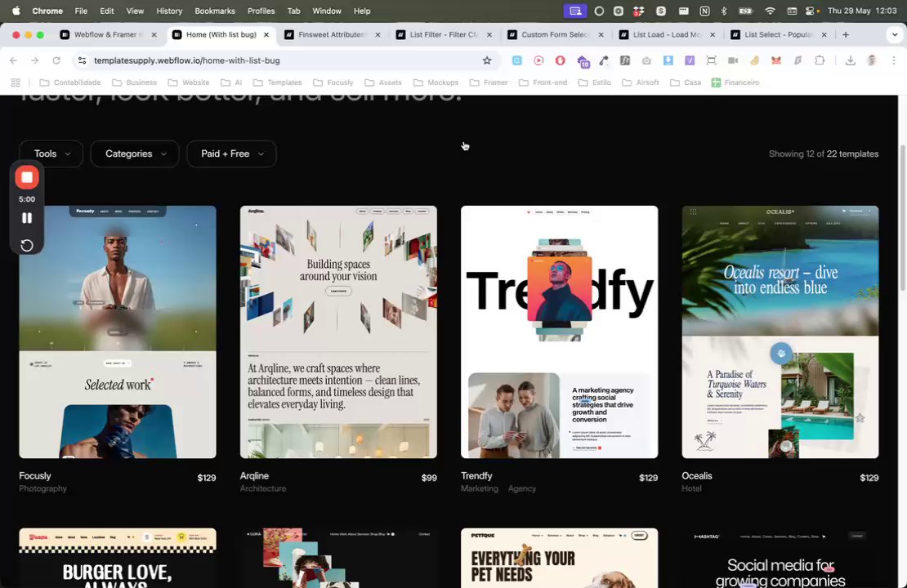Open the Mockups bookmarks folder
Viewport: 907px width, 588px height.
436,82
